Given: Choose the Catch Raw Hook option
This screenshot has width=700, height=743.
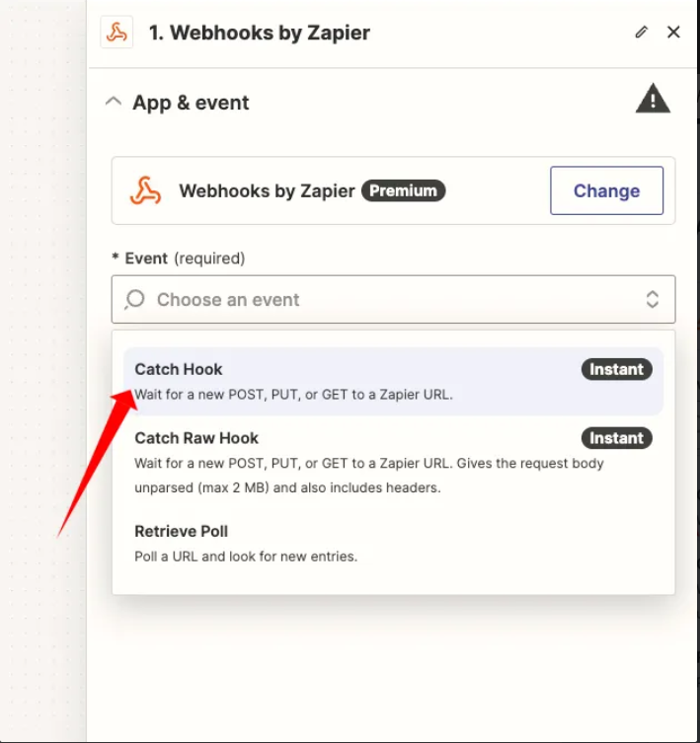Looking at the screenshot, I should click(x=393, y=462).
